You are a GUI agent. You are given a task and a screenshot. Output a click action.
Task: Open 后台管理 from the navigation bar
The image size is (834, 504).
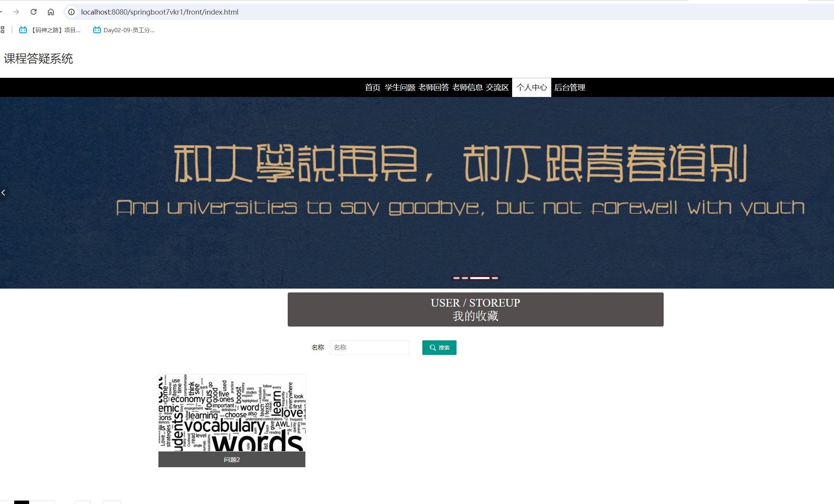click(569, 87)
